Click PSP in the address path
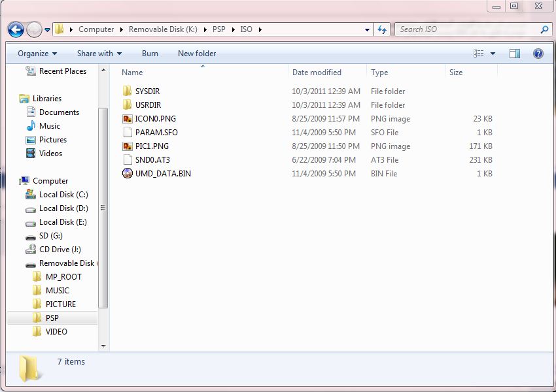This screenshot has width=556, height=392. pyautogui.click(x=218, y=29)
